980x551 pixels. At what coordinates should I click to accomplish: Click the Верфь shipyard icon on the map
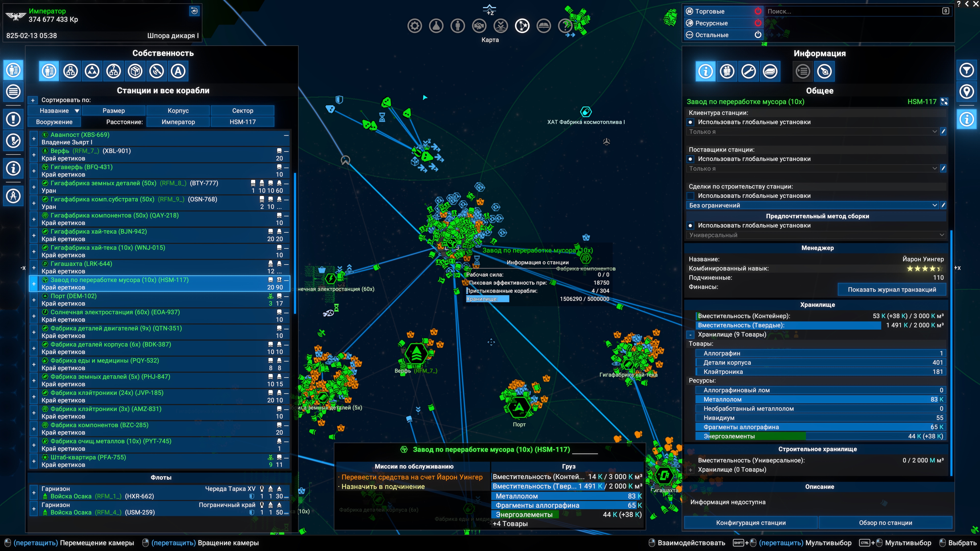(416, 353)
